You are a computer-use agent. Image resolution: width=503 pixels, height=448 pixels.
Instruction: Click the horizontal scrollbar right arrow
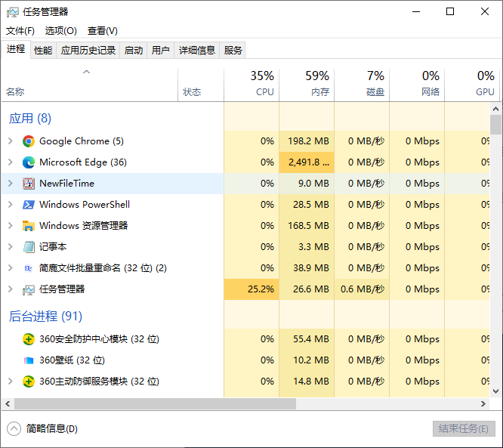tap(483, 403)
